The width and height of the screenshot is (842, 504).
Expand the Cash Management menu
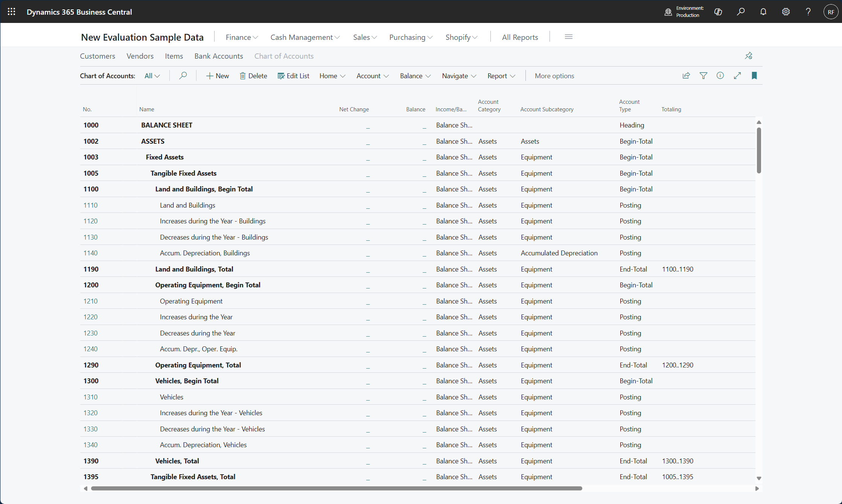click(x=305, y=37)
